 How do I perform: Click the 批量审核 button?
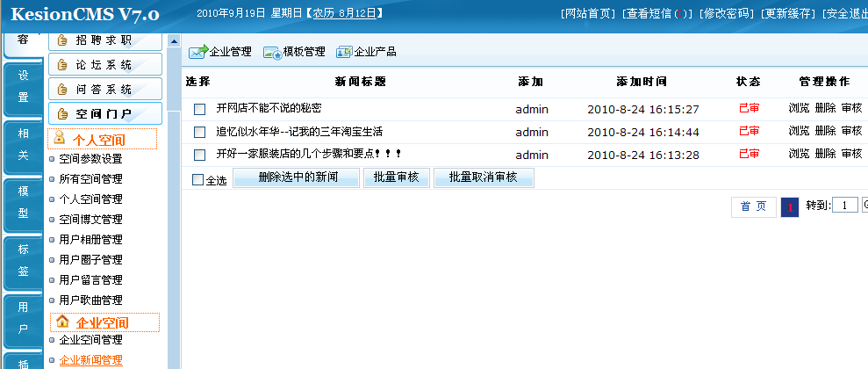pyautogui.click(x=397, y=177)
